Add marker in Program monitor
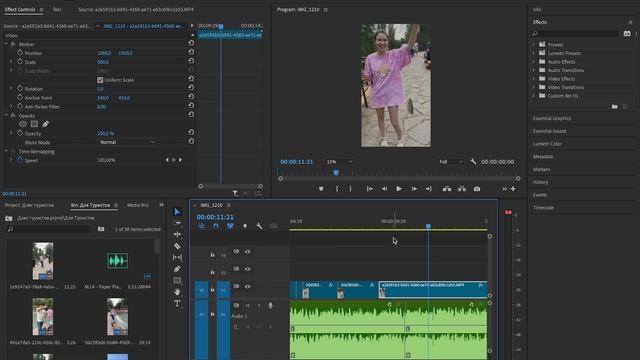 (321, 189)
